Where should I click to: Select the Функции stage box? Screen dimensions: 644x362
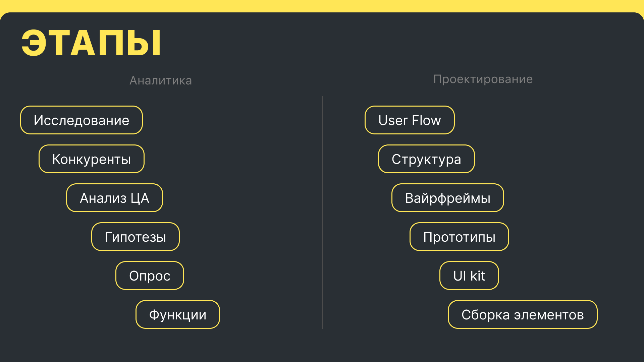click(x=178, y=315)
